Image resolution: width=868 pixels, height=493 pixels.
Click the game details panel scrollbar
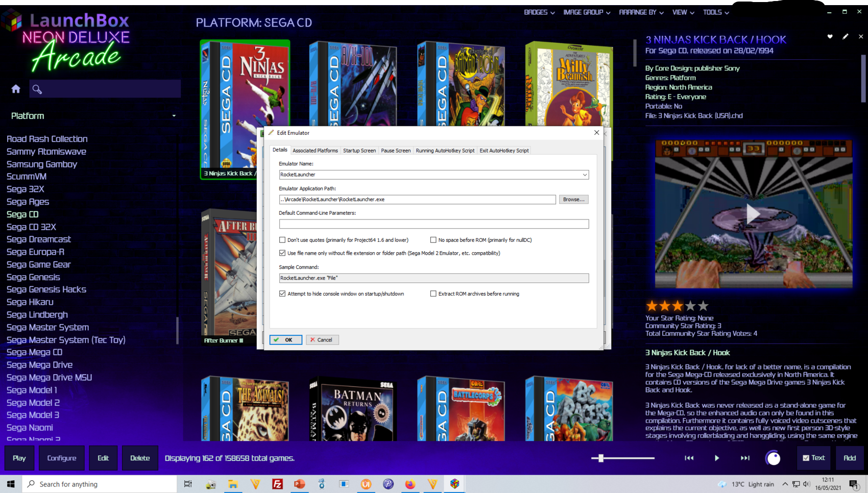(x=863, y=79)
